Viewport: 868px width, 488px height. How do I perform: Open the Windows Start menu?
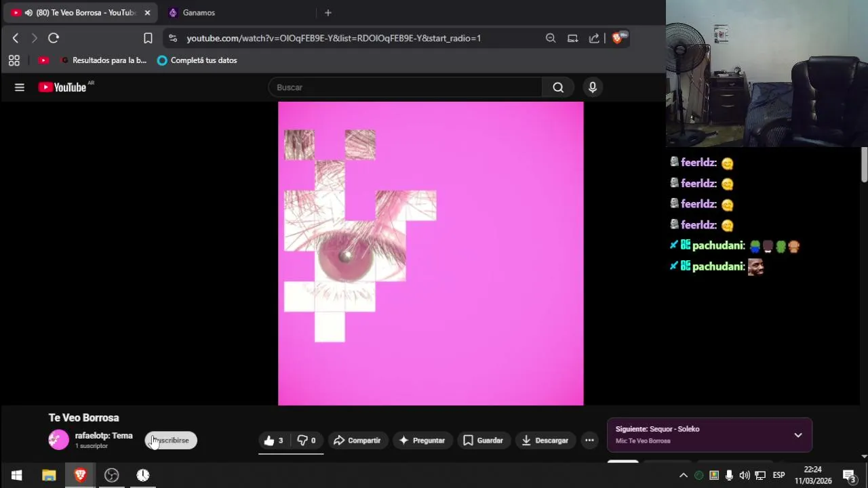16,475
